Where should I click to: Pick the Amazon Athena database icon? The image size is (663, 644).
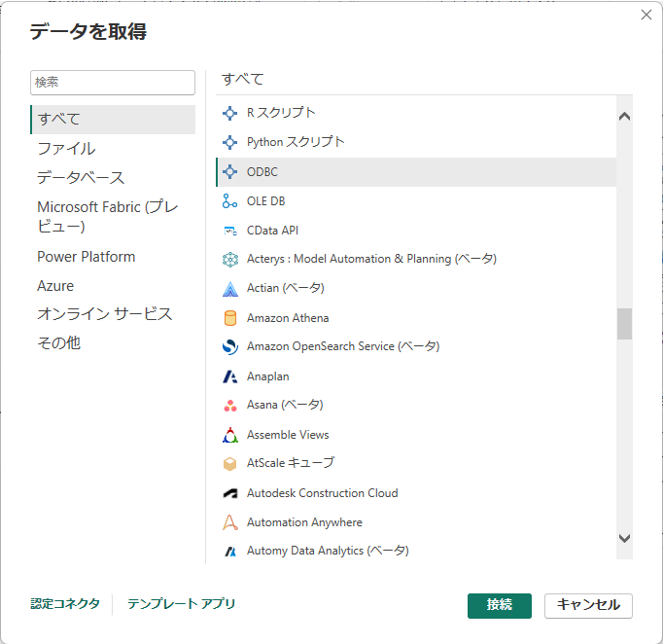[230, 318]
